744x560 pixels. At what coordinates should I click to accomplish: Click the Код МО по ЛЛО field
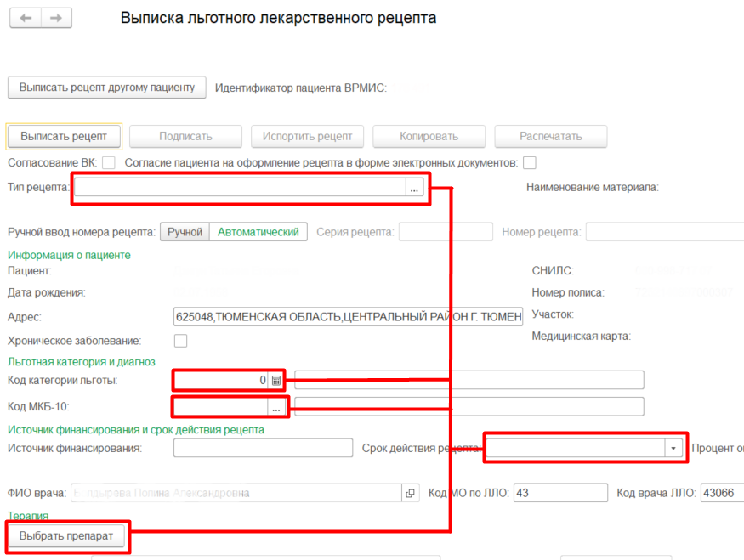coord(560,493)
